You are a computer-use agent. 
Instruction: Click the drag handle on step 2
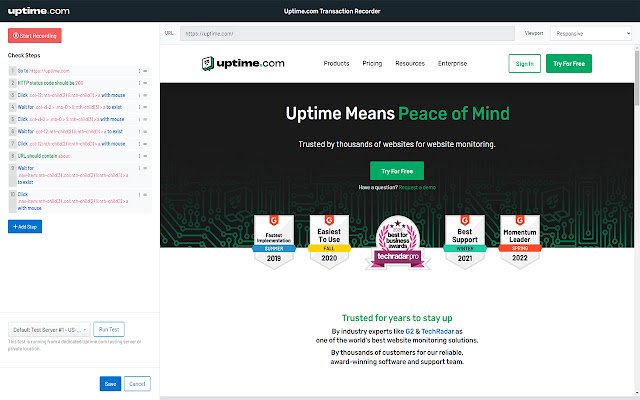coord(145,83)
